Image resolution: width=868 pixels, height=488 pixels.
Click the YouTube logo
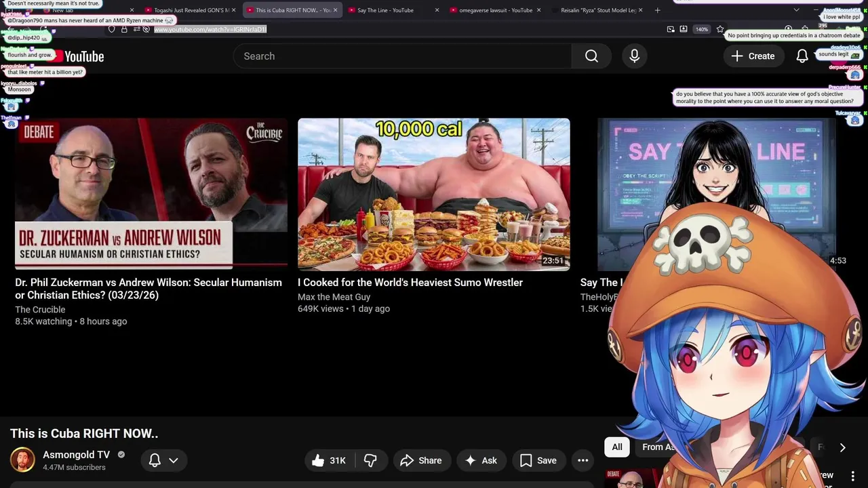coord(79,56)
